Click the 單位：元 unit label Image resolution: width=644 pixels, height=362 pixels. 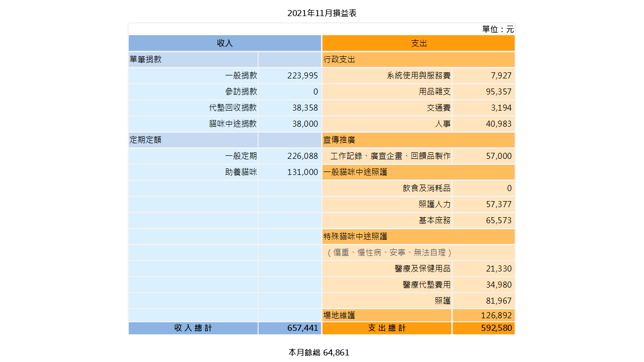click(498, 29)
